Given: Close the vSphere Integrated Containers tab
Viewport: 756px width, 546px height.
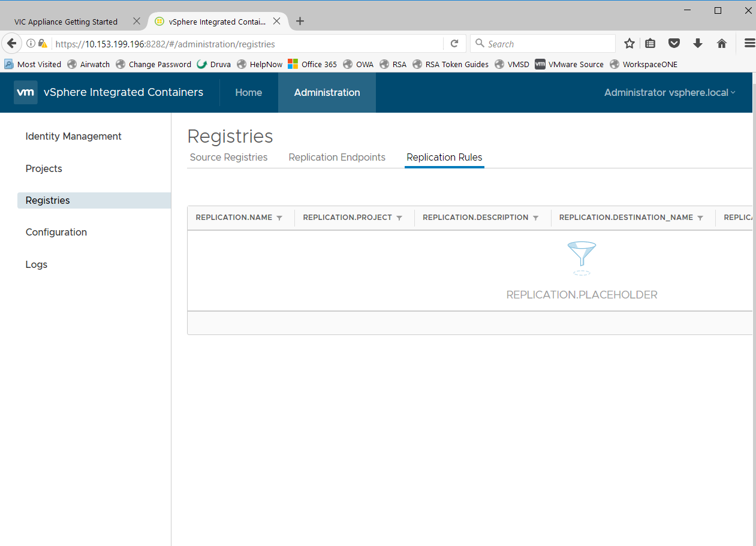Looking at the screenshot, I should pyautogui.click(x=277, y=21).
